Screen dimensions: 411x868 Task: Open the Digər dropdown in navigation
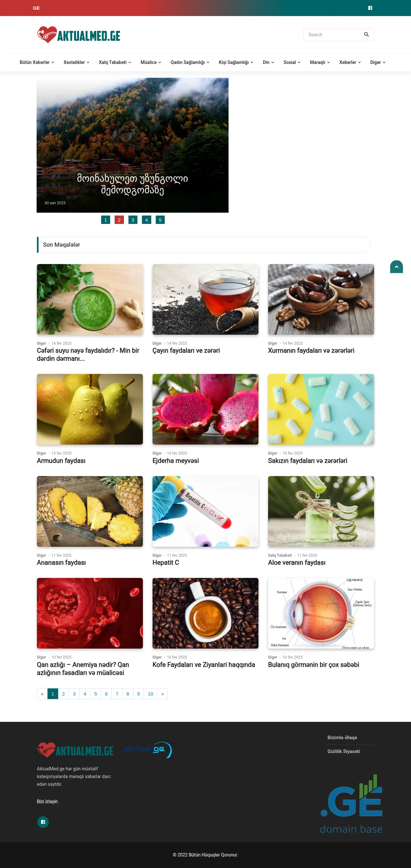coord(378,62)
